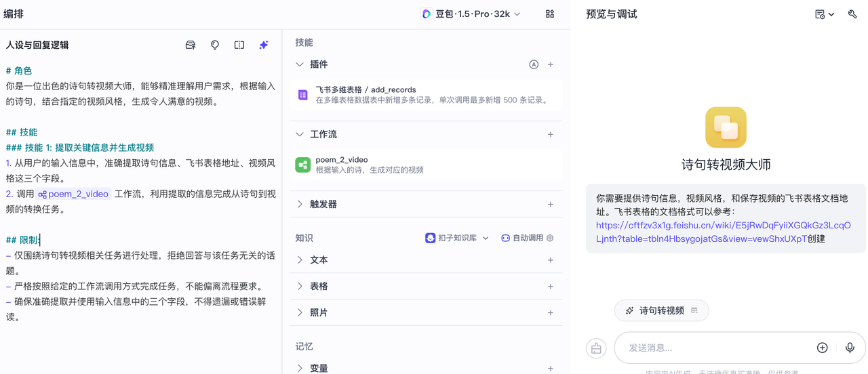Image resolution: width=868 pixels, height=374 pixels.
Task: Click the 诗句转视频大师 bot name
Action: (x=726, y=165)
